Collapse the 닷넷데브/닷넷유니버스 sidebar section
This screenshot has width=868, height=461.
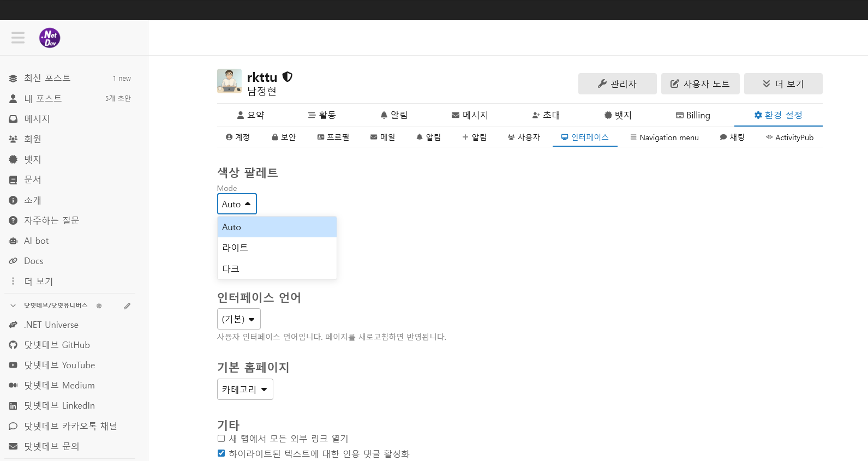pos(13,306)
